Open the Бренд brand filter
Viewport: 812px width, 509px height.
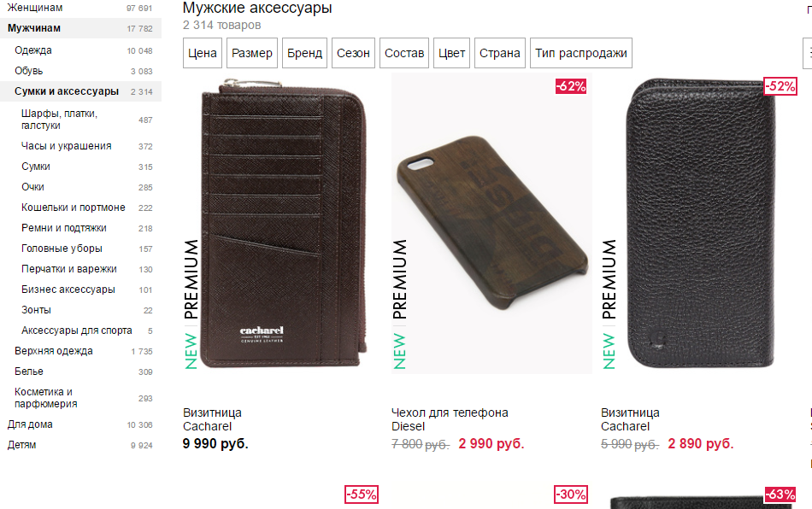coord(304,53)
